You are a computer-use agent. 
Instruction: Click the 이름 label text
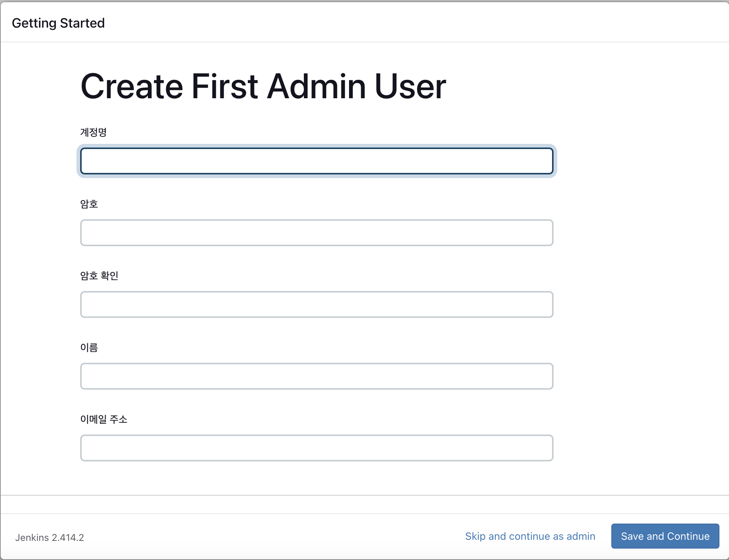(x=89, y=347)
